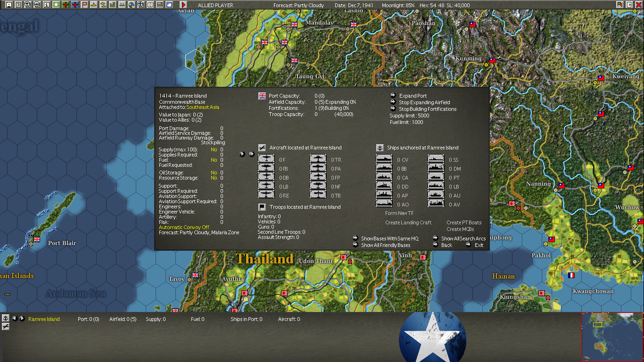Viewport: 644px width, 362px height.
Task: Click the OP toolbar button
Action: click(150, 5)
